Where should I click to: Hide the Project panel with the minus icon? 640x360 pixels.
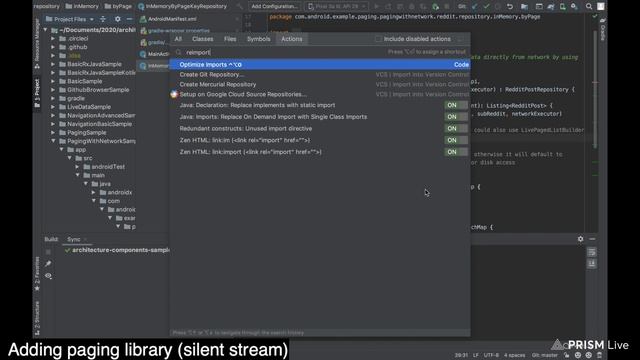(129, 19)
